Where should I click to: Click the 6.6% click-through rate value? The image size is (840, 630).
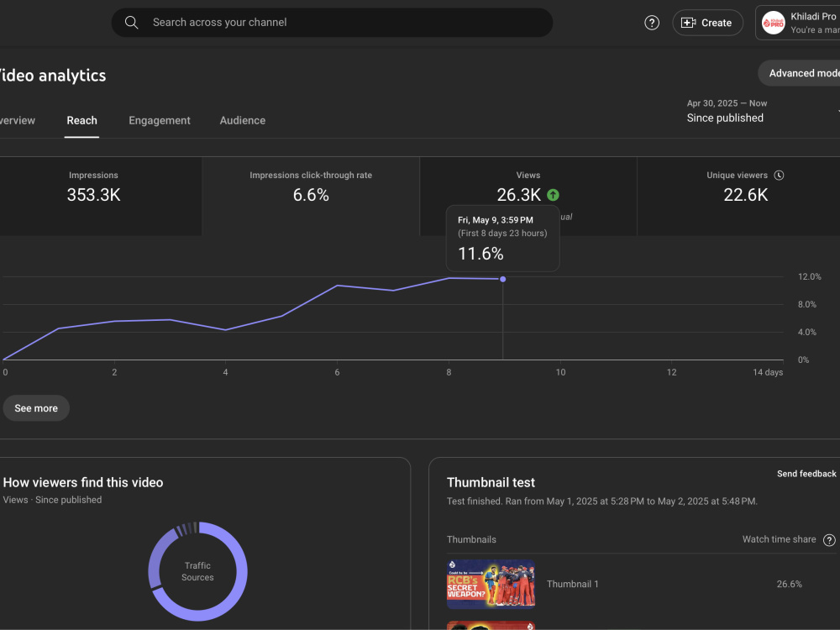pos(311,195)
